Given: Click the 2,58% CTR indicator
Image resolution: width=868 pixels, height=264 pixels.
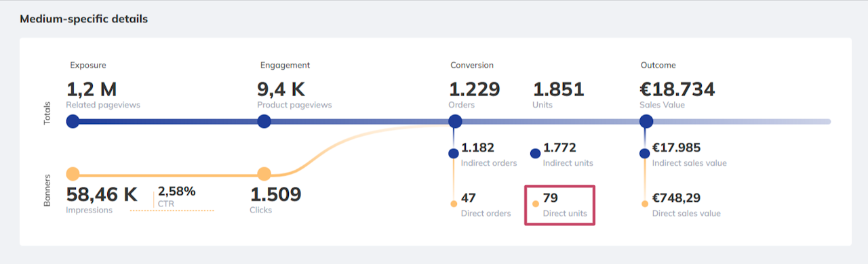Looking at the screenshot, I should 177,196.
